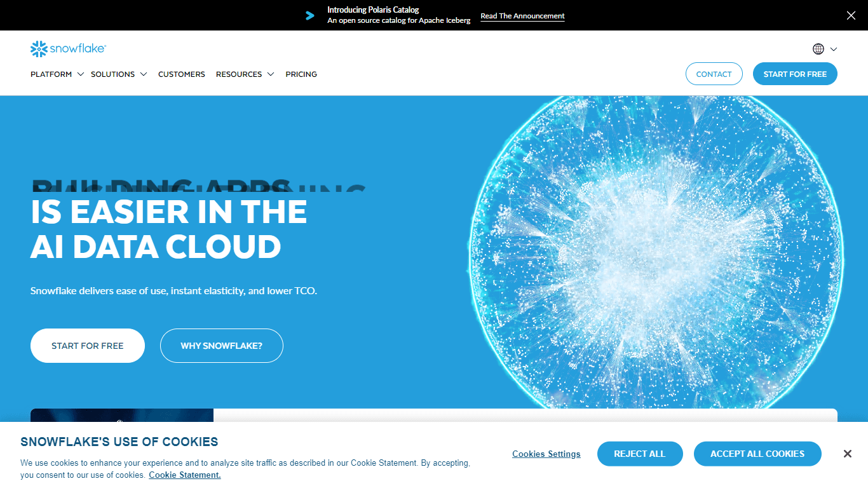
Task: Accept all cookies
Action: click(x=757, y=454)
